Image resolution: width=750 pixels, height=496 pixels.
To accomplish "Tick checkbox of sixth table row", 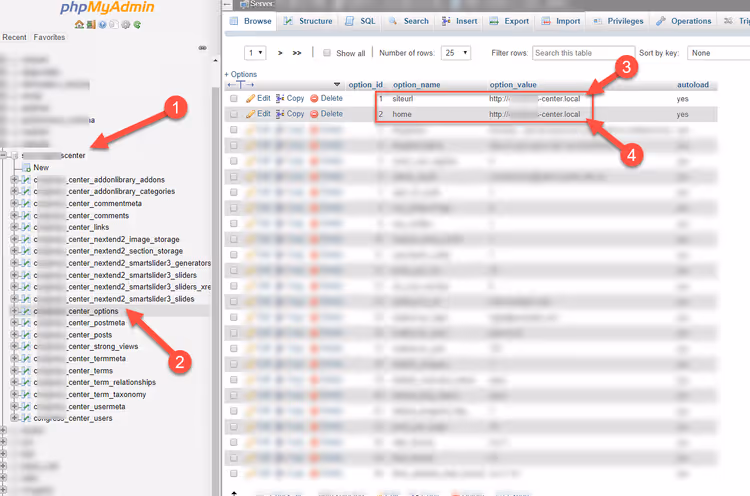I will tap(233, 176).
